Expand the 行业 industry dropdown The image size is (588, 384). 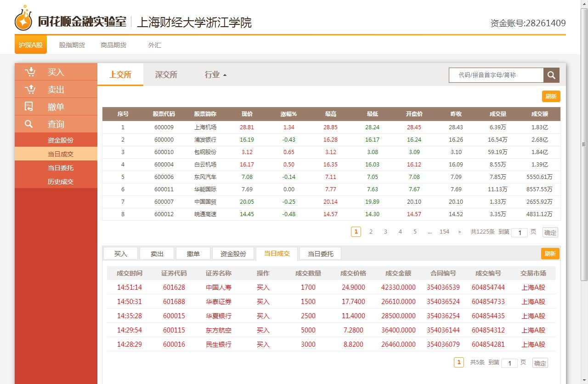click(x=215, y=75)
